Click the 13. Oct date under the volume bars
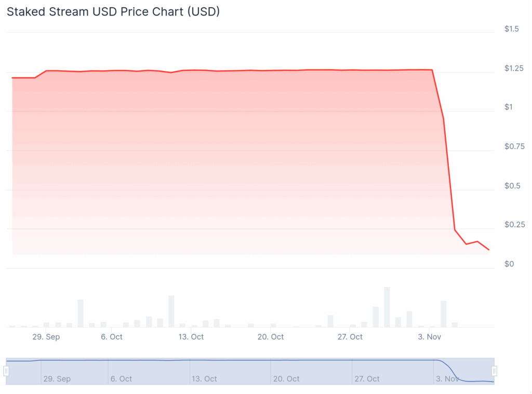 [x=191, y=337]
